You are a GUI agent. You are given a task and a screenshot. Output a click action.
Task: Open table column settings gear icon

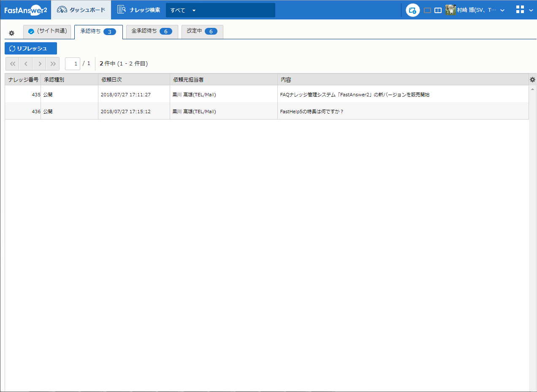pyautogui.click(x=532, y=79)
